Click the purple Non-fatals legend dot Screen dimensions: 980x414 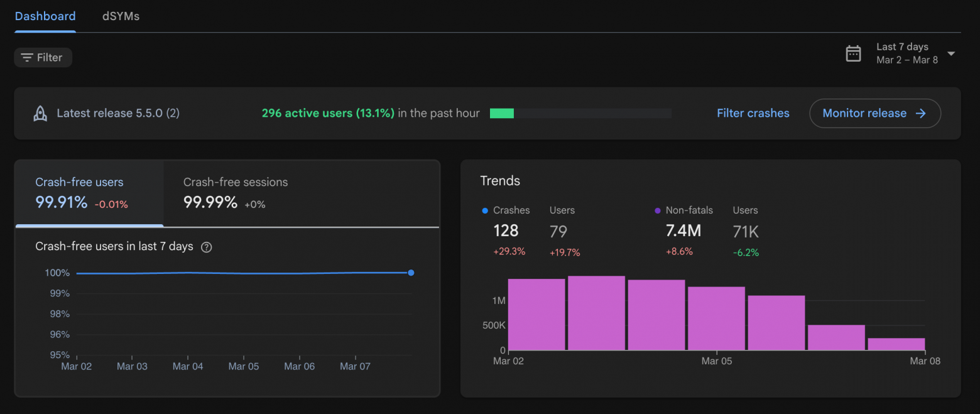pos(658,211)
